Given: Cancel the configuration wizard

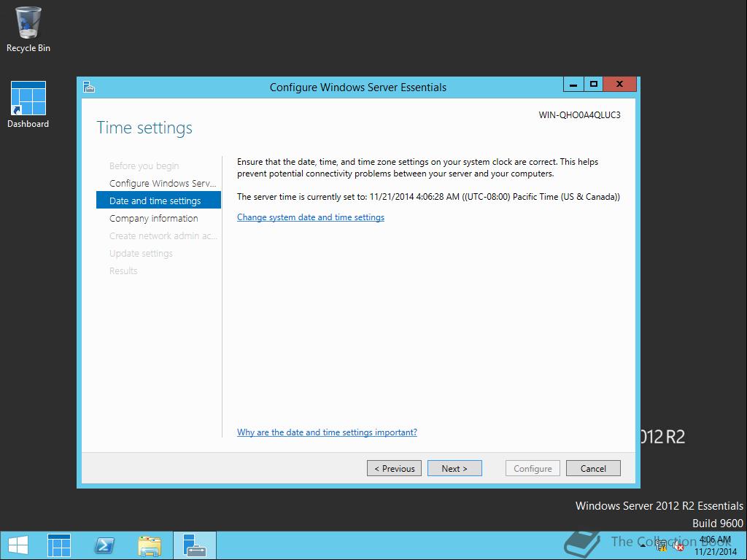Looking at the screenshot, I should (593, 468).
